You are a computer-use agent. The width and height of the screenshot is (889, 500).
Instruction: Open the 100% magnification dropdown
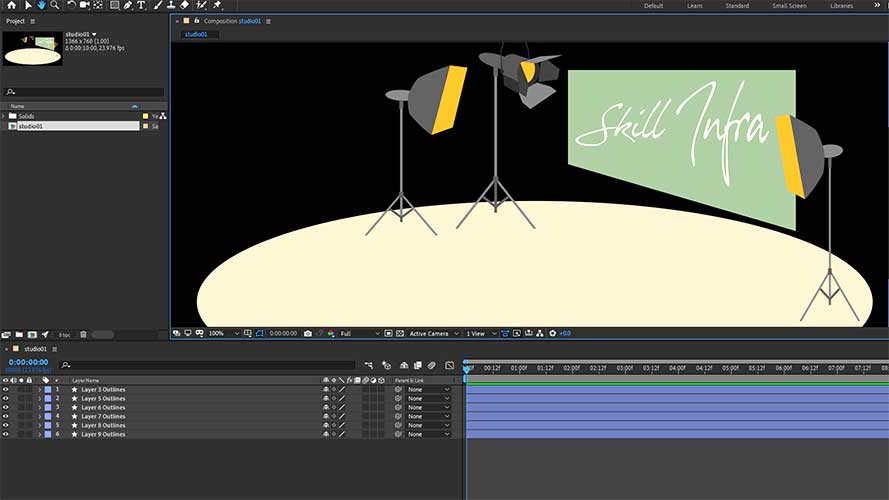pyautogui.click(x=224, y=333)
